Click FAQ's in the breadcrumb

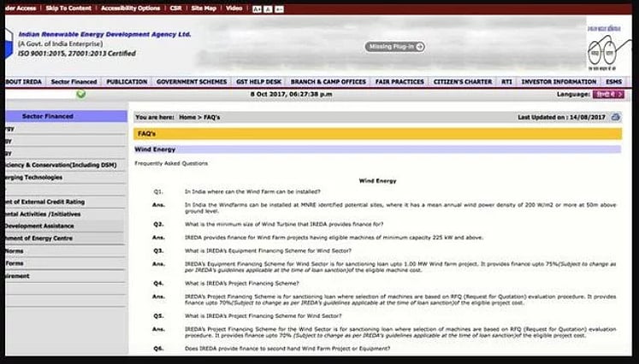click(x=211, y=117)
